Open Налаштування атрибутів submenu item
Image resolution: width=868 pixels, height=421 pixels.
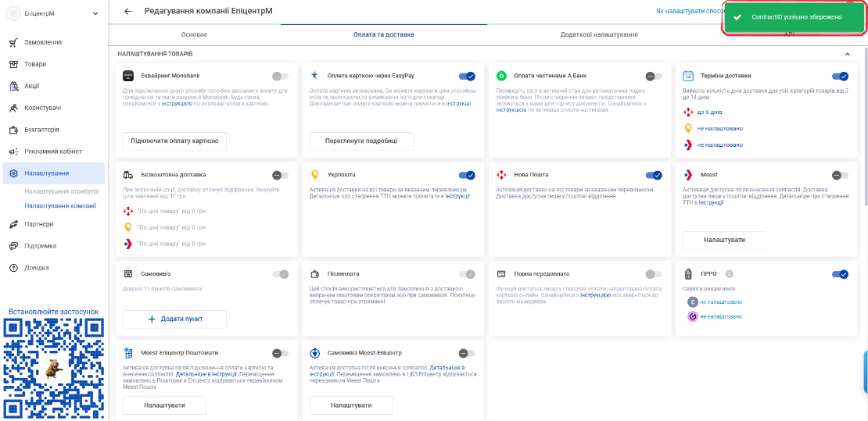[62, 191]
